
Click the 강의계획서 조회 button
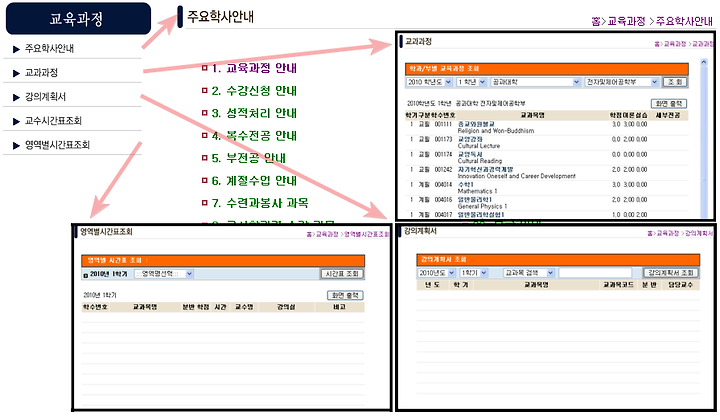click(x=670, y=273)
